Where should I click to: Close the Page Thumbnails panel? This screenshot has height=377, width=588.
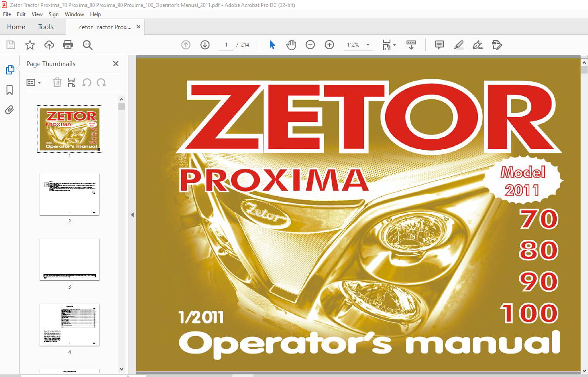click(116, 64)
